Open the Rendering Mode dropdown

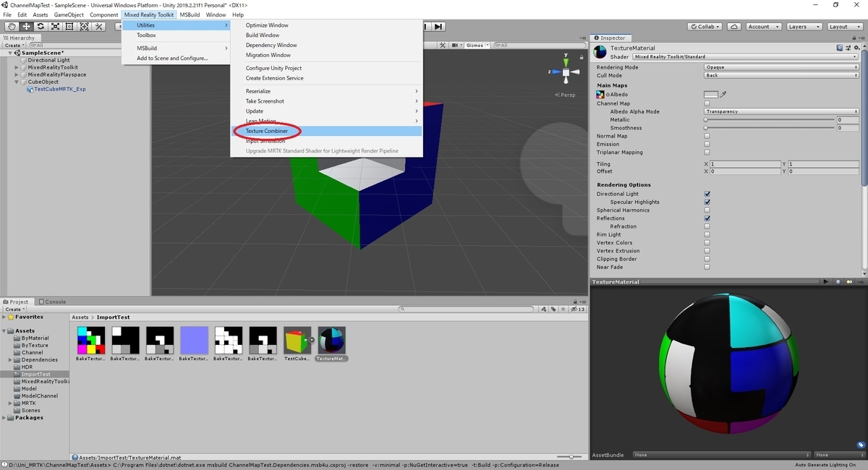(x=781, y=67)
